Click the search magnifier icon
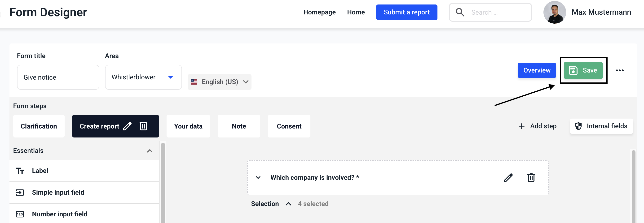The image size is (644, 223). tap(460, 12)
